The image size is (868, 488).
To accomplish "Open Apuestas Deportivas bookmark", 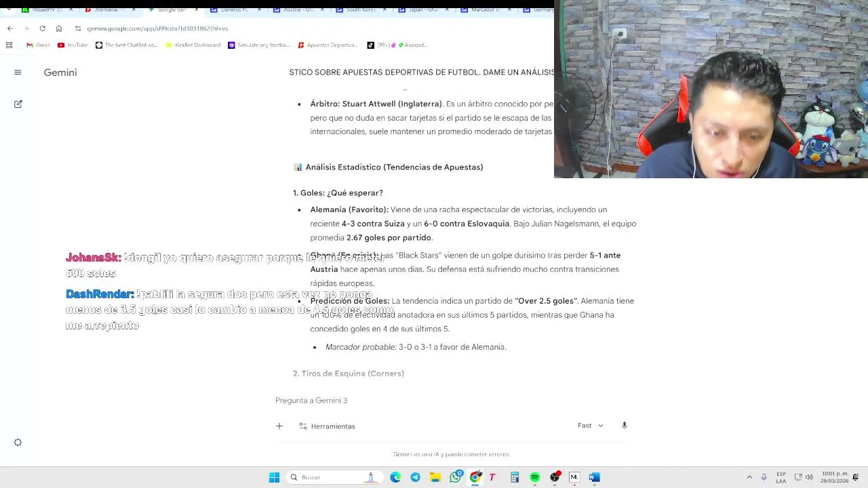I will [x=328, y=45].
